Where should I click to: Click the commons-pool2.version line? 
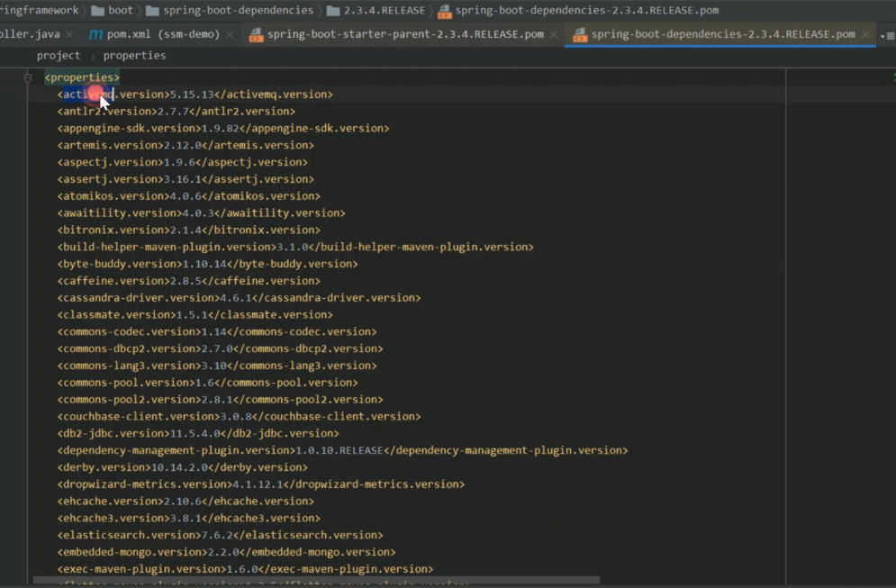pyautogui.click(x=220, y=400)
